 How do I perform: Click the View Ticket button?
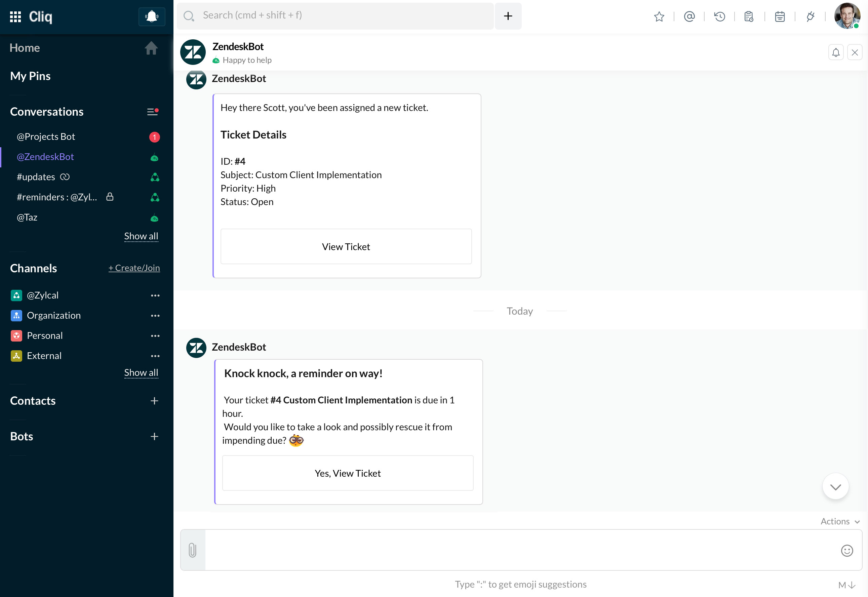pyautogui.click(x=346, y=247)
